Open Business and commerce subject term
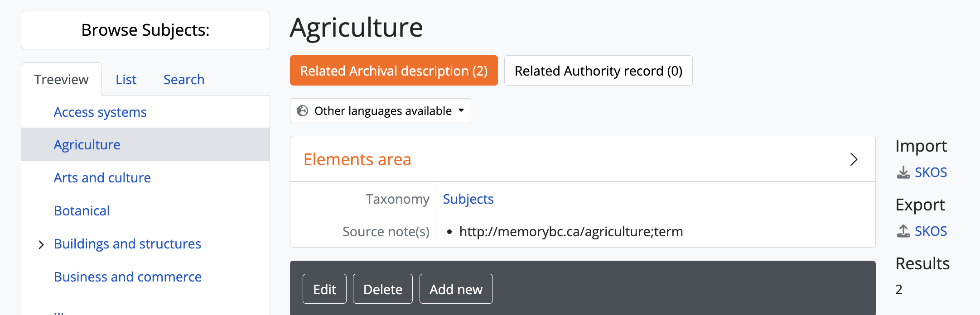 128,277
